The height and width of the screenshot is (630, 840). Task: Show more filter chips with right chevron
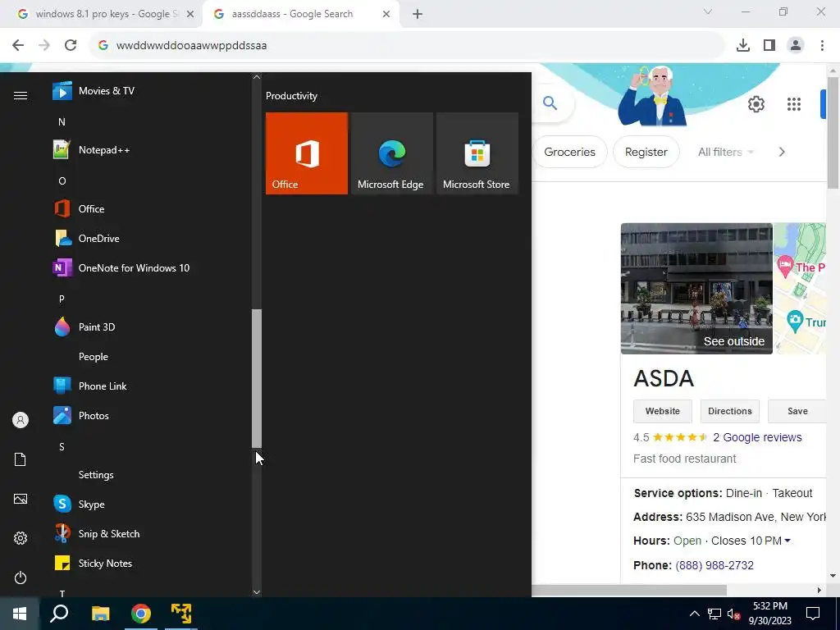pos(782,152)
